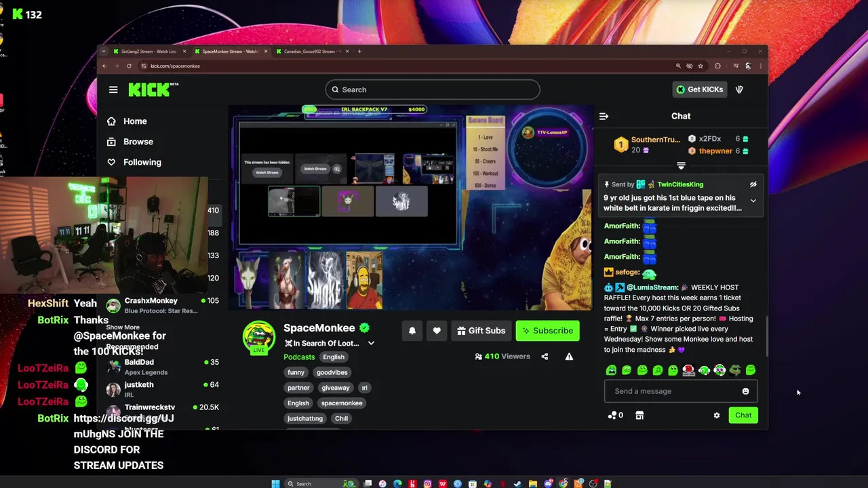The width and height of the screenshot is (868, 488).
Task: Expand the stream title 'In Search Of Loot...'
Action: 371,343
